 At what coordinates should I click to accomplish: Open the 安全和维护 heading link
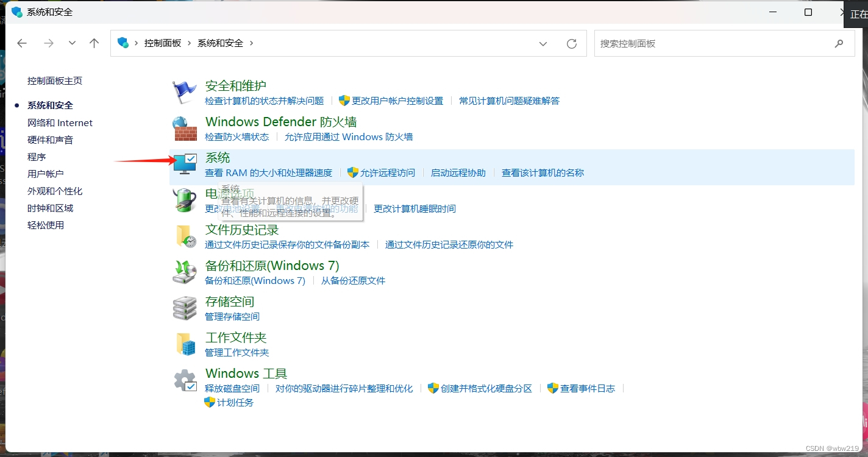click(x=236, y=86)
